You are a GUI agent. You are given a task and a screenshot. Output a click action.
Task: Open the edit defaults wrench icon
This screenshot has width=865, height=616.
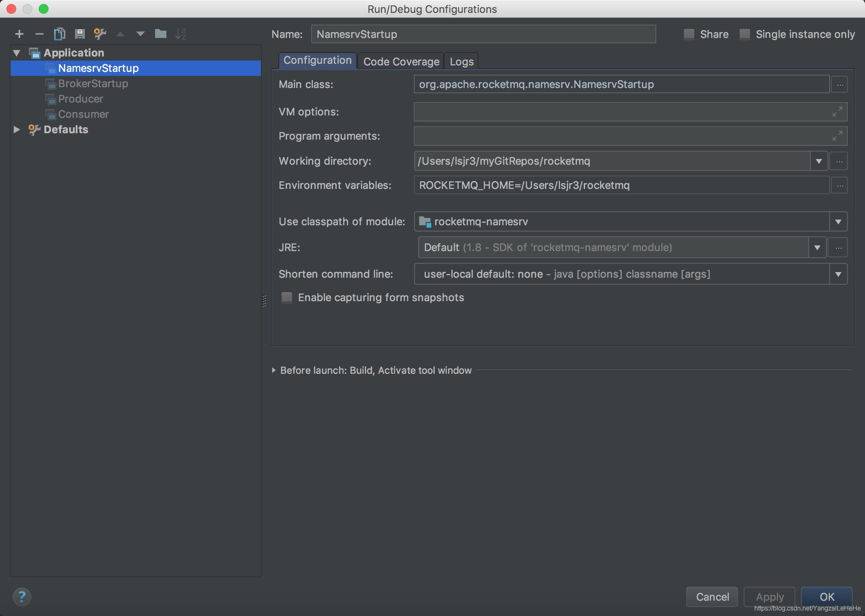pyautogui.click(x=100, y=34)
